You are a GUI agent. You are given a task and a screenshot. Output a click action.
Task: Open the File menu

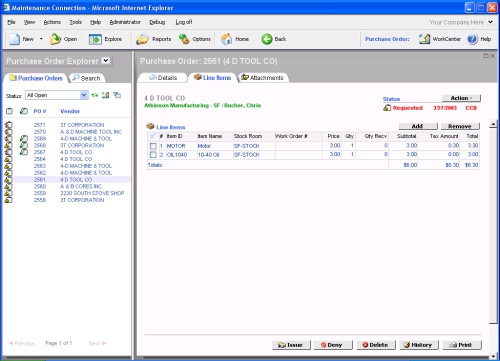point(11,22)
